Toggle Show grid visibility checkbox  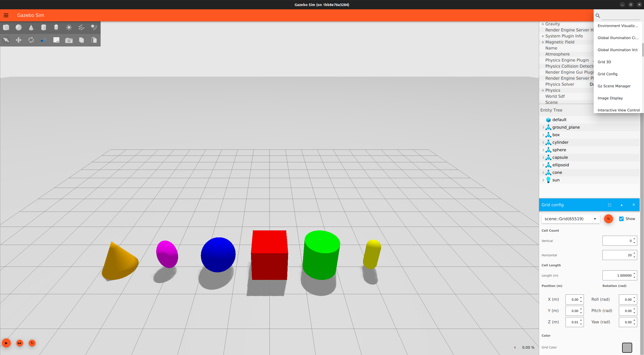(621, 218)
